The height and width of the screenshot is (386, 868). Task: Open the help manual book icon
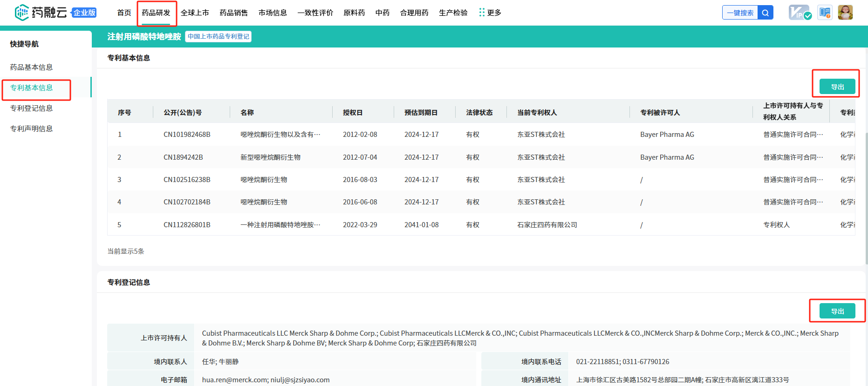tap(825, 13)
